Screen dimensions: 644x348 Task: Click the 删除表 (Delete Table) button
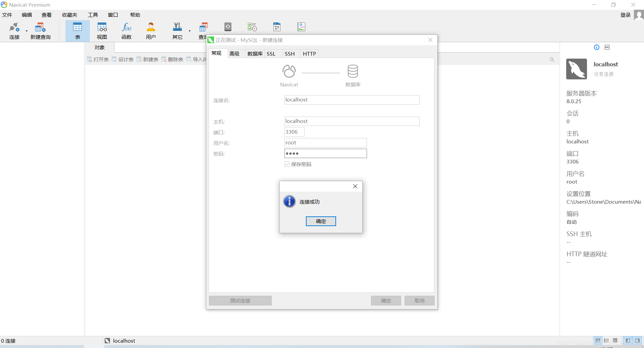coord(172,59)
